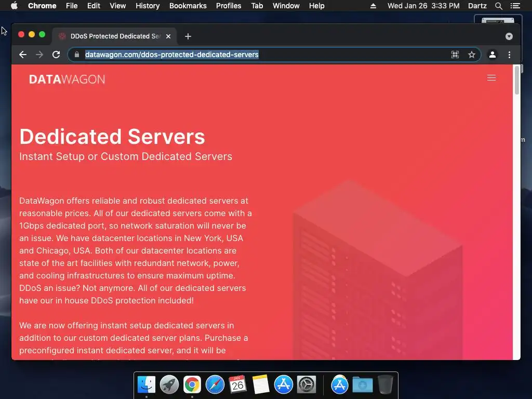
Task: Click the date and time in menu bar
Action: pos(423,6)
